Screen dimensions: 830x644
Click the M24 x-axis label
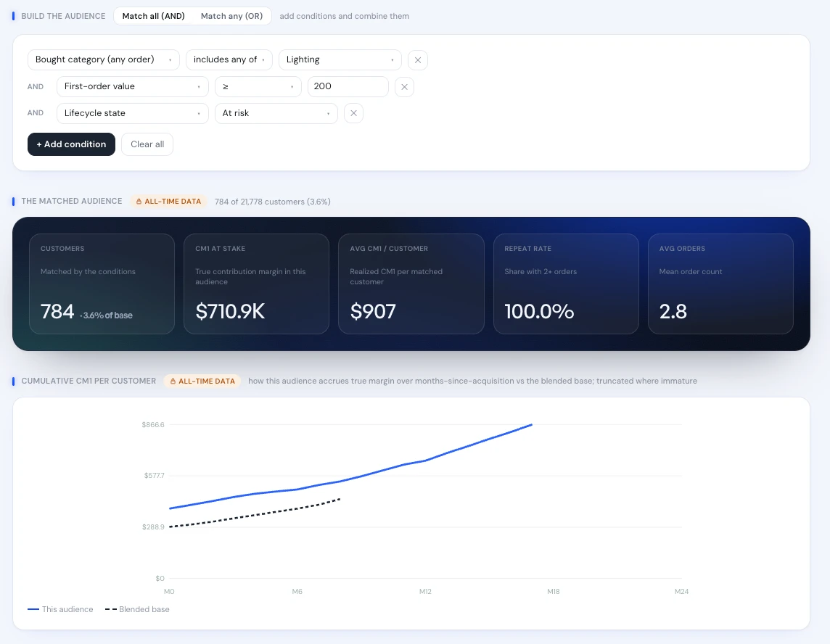click(681, 592)
